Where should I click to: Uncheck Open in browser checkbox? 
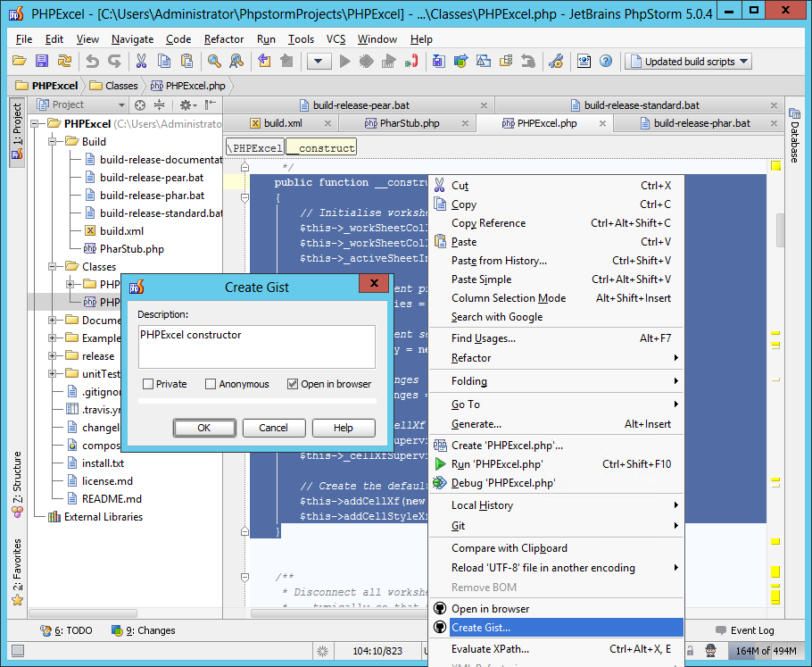point(293,384)
